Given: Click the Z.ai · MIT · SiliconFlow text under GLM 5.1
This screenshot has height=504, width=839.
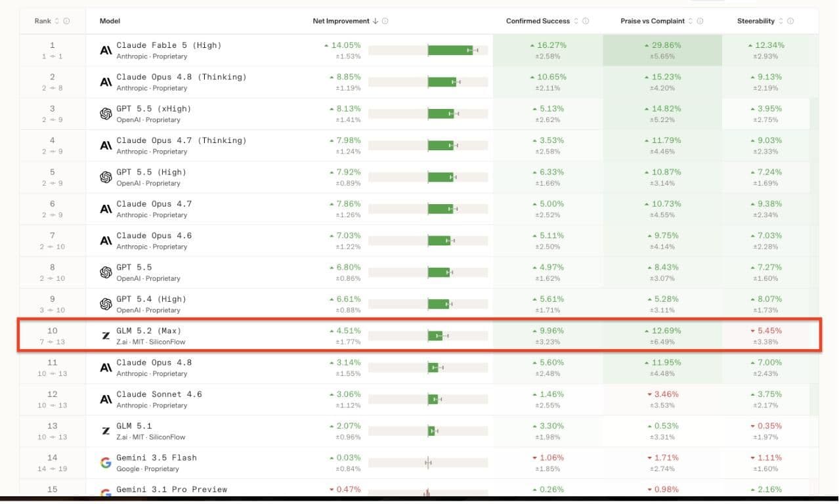Looking at the screenshot, I should (151, 437).
